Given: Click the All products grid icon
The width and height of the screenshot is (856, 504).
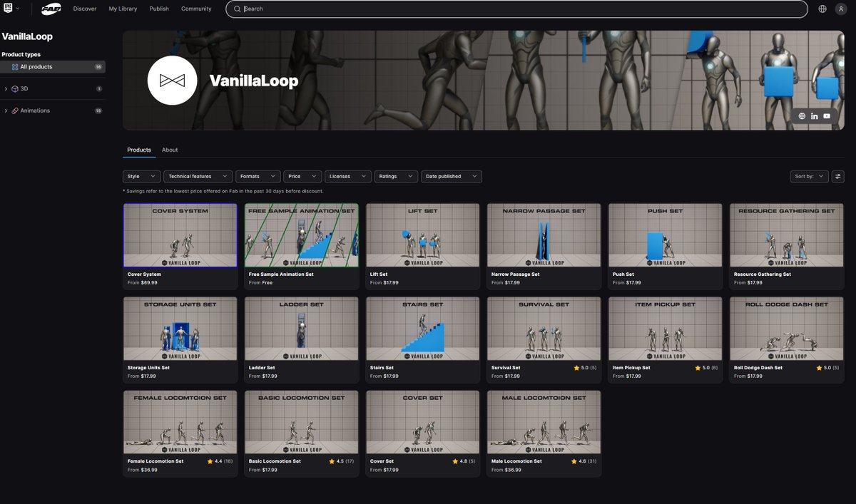Looking at the screenshot, I should click(15, 67).
